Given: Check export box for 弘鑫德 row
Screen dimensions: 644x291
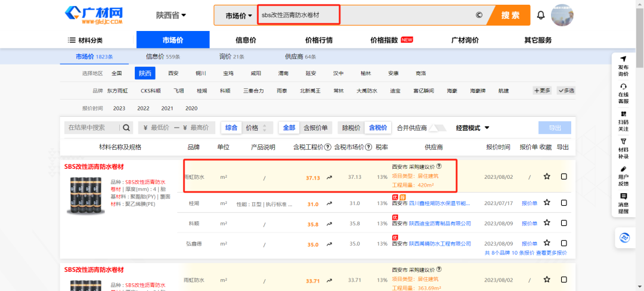Looking at the screenshot, I should coord(564,243).
